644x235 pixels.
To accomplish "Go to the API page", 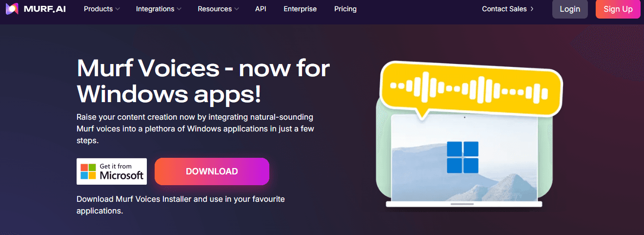I will point(261,9).
